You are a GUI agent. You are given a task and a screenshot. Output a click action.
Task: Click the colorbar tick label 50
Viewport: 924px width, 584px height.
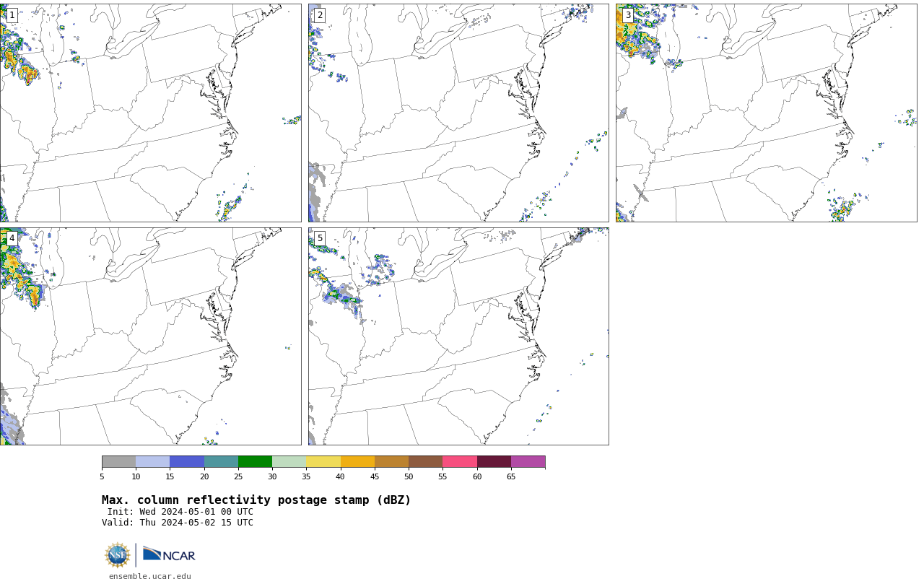coord(409,476)
